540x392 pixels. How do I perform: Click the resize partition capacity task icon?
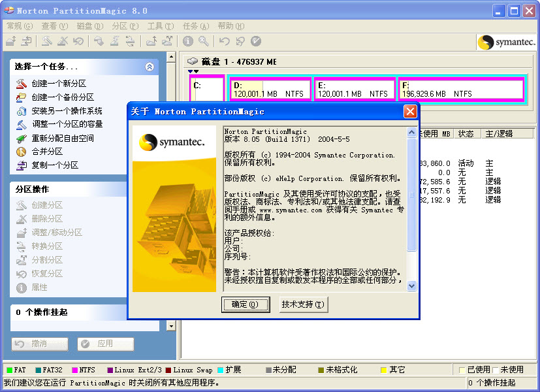point(22,124)
